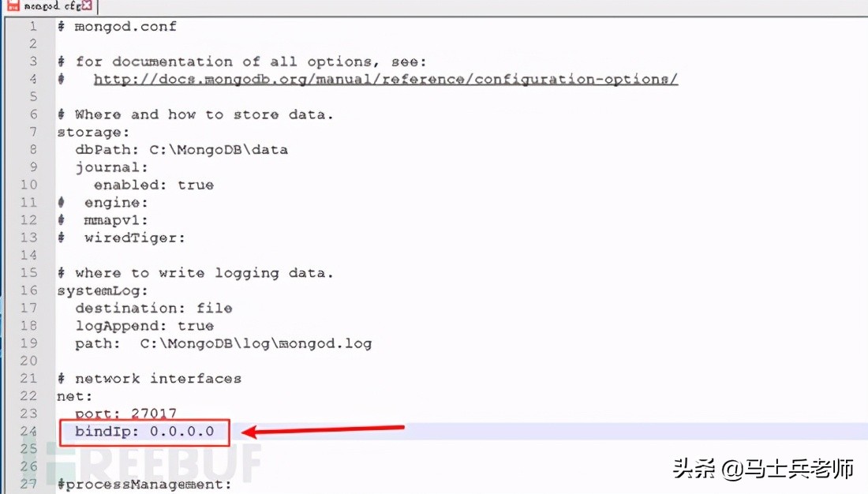Click line number 22 in the gutter

[x=28, y=396]
